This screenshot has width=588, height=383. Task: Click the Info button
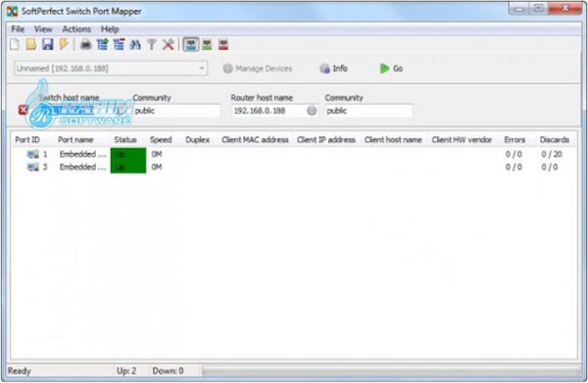(x=334, y=69)
